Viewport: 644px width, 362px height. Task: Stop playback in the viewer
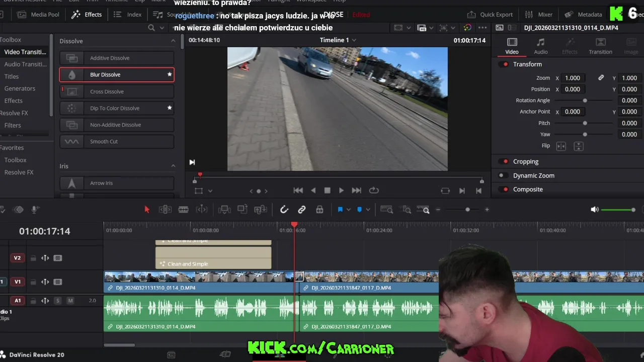(327, 191)
